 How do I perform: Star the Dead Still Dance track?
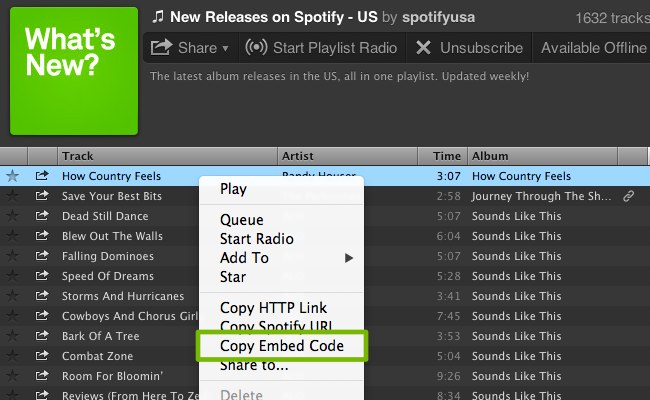[x=12, y=216]
